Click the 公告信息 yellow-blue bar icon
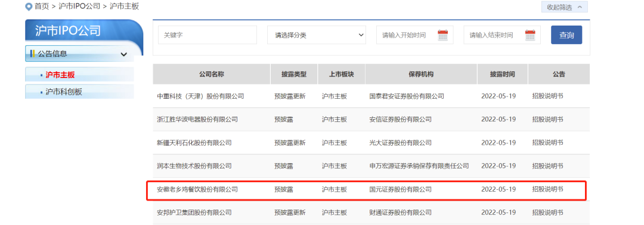644x225 pixels. pos(32,54)
